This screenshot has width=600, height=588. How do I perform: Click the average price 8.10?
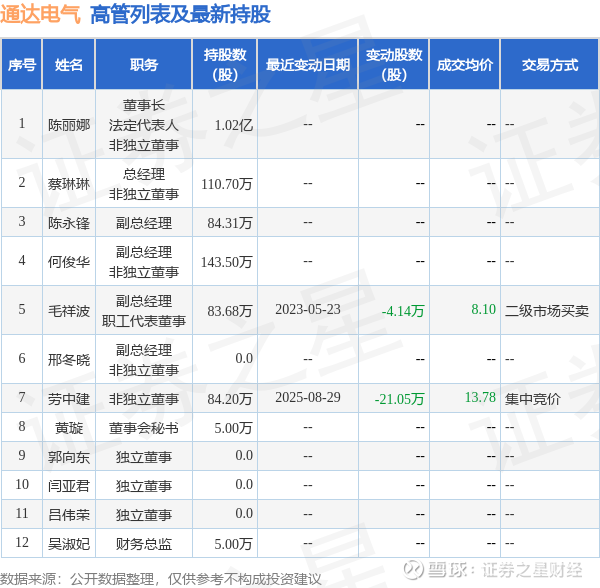click(484, 309)
